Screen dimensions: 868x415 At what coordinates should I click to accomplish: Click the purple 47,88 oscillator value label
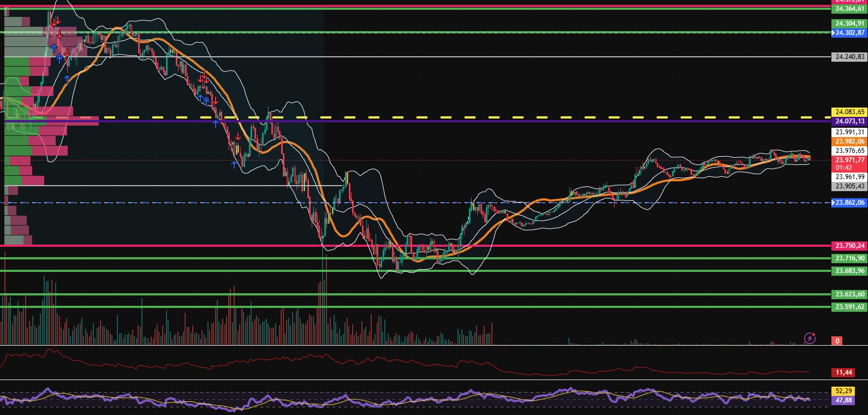coord(843,400)
